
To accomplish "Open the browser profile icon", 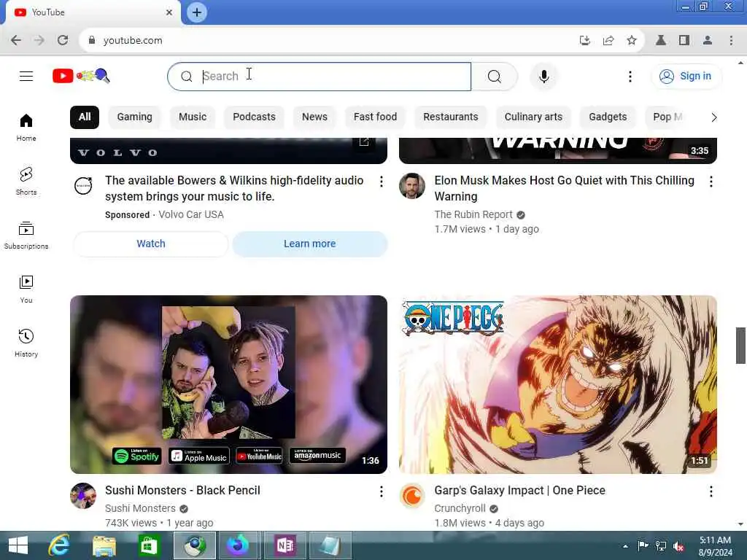I will (x=708, y=41).
